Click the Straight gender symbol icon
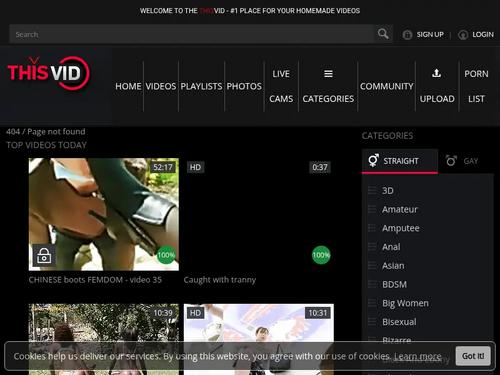The width and height of the screenshot is (500, 375). pos(374,160)
